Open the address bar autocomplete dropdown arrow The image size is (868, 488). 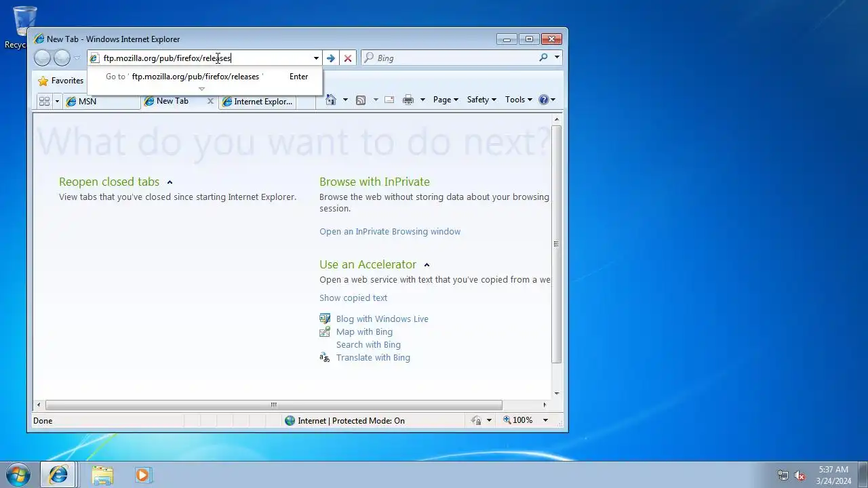coord(316,58)
